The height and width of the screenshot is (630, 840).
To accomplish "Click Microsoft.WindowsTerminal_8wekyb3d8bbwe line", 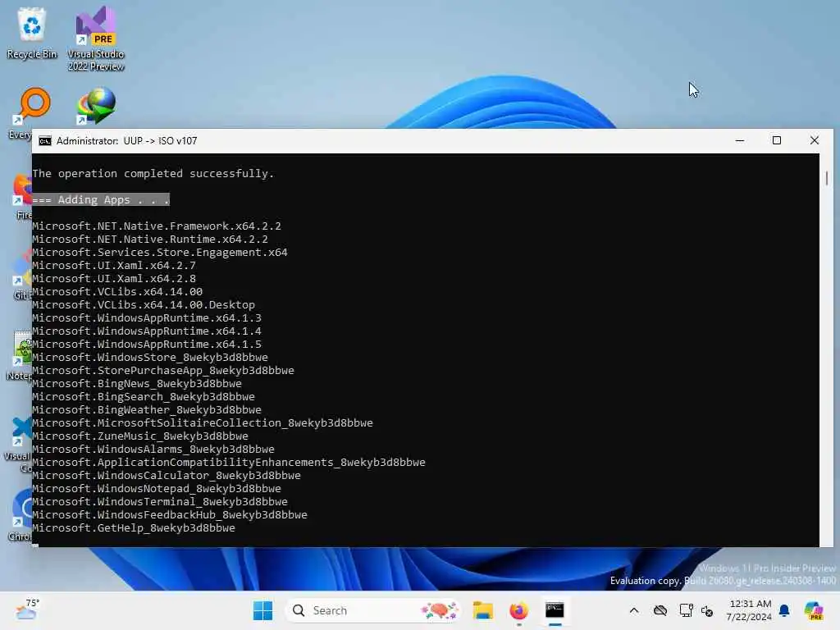I will (x=160, y=501).
